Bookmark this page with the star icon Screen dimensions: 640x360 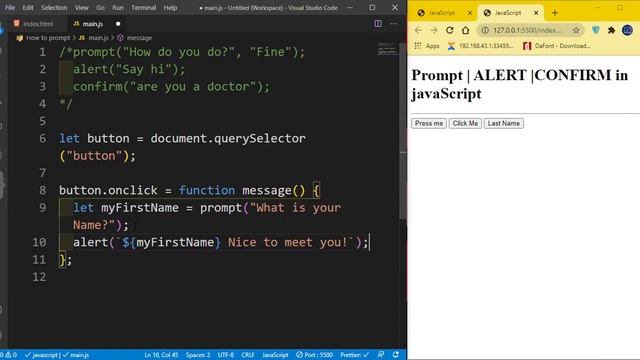click(576, 30)
